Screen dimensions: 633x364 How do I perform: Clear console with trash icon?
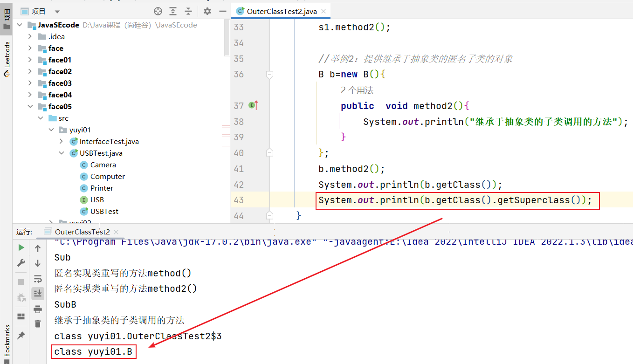pyautogui.click(x=38, y=324)
